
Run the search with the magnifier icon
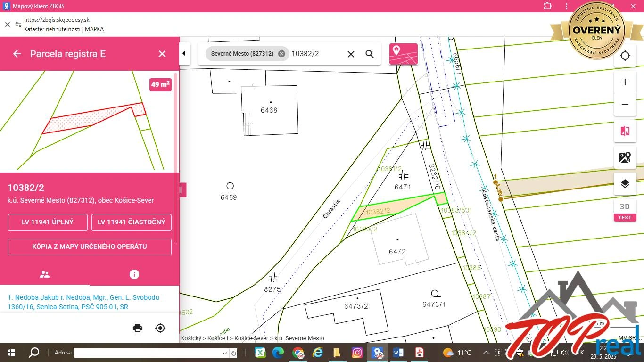[370, 54]
